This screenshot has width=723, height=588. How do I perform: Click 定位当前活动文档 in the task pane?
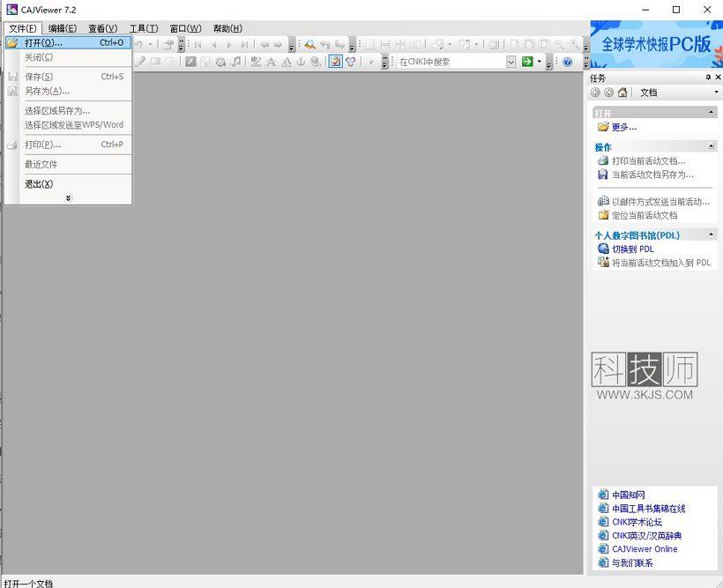645,215
